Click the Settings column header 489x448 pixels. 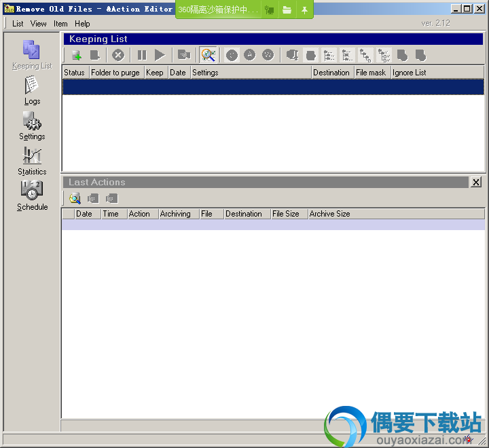click(251, 73)
